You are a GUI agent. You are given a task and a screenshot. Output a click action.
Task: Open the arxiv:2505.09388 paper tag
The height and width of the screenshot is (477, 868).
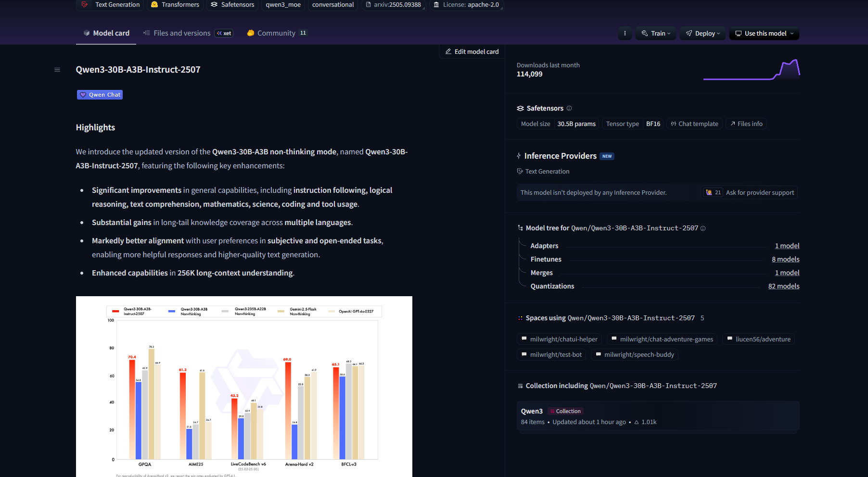pyautogui.click(x=393, y=5)
